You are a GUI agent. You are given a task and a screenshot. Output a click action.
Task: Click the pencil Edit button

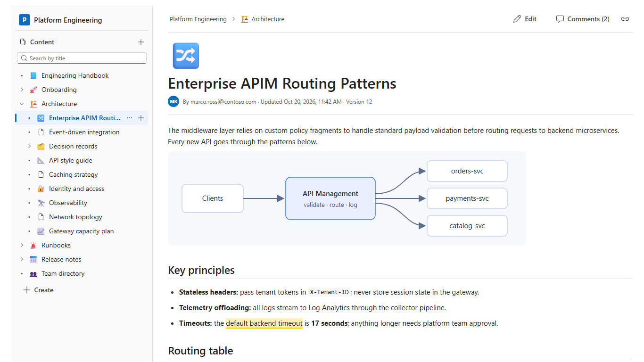coord(525,19)
